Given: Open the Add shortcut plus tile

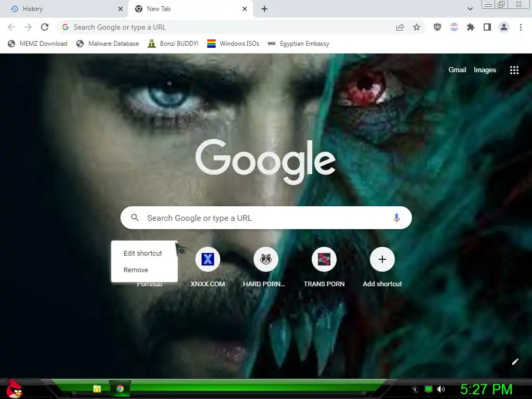Looking at the screenshot, I should tap(382, 259).
